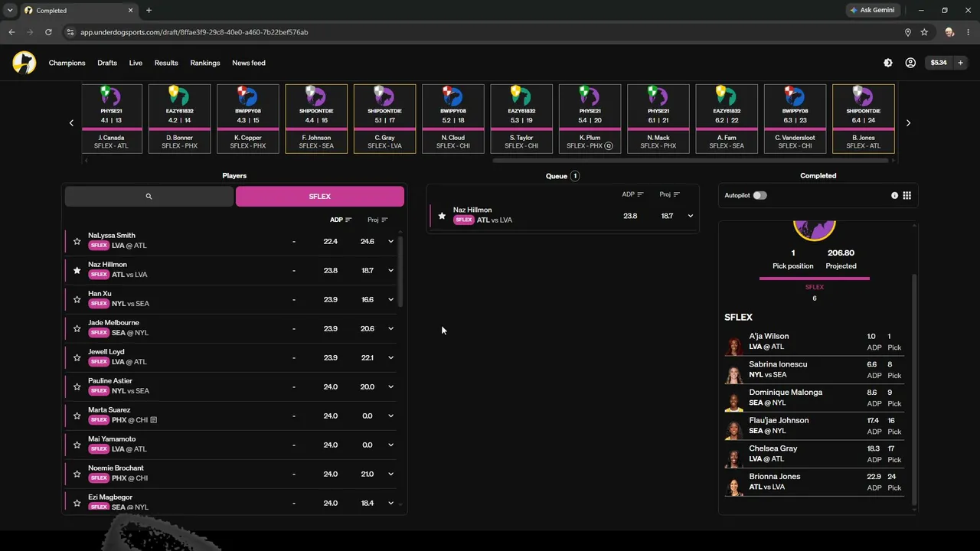Viewport: 980px width, 551px height.
Task: Unstar Naz Hillmon in the Players list
Action: click(77, 270)
